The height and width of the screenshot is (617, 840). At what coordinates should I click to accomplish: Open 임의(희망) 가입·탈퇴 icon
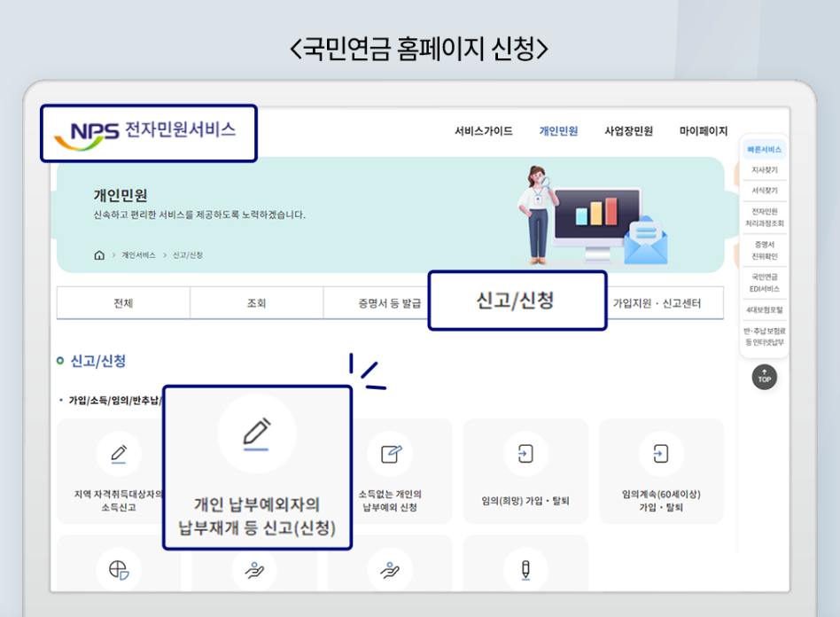tap(525, 454)
